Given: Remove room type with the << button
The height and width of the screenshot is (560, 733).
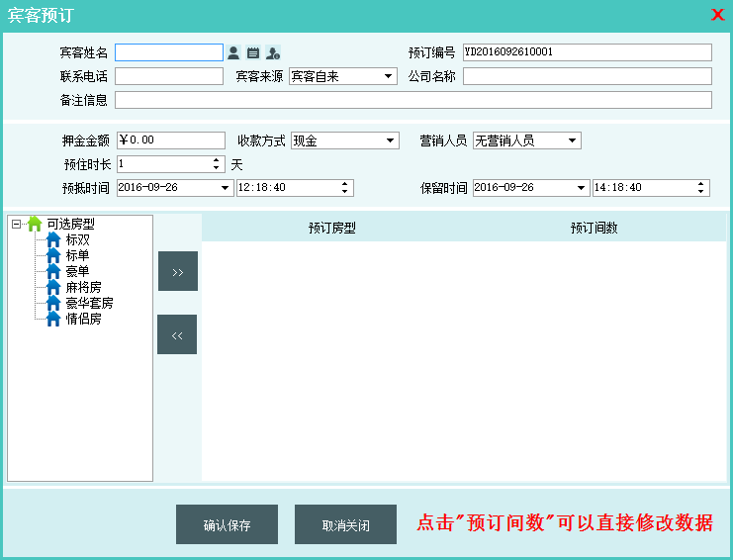Looking at the screenshot, I should (177, 334).
